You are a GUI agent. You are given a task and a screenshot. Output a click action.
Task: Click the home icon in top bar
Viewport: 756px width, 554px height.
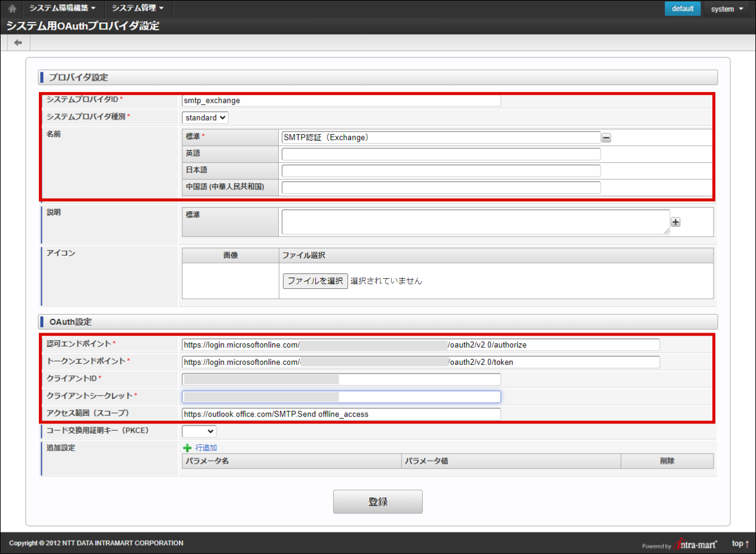[12, 9]
